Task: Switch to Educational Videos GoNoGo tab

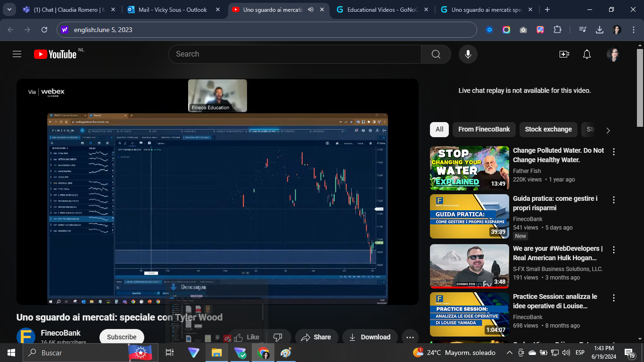Action: [x=382, y=9]
